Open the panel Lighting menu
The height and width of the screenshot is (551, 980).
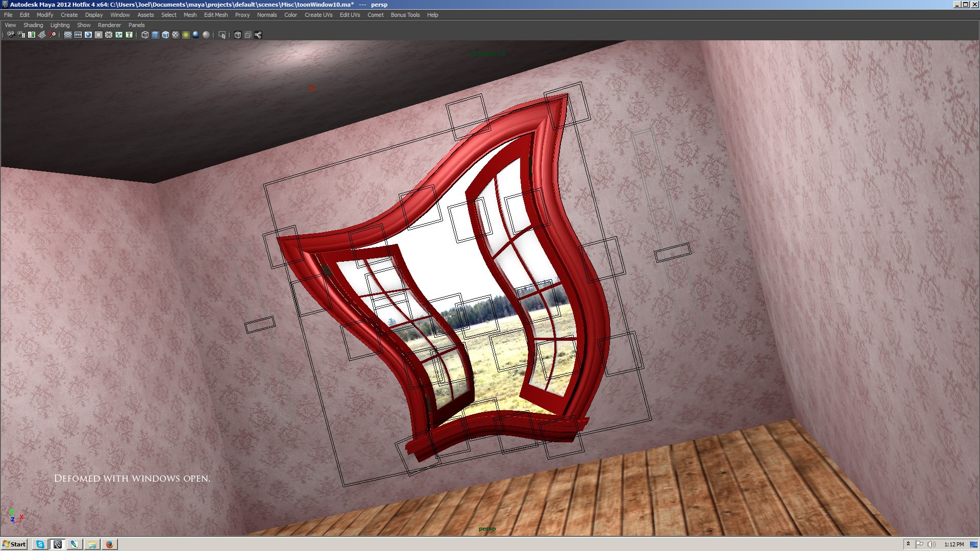pyautogui.click(x=60, y=25)
